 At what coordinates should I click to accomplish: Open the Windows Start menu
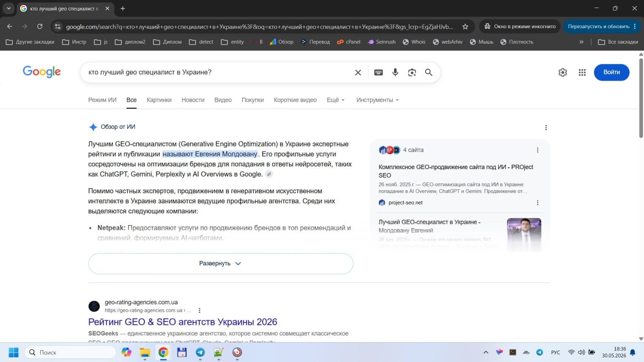click(14, 352)
